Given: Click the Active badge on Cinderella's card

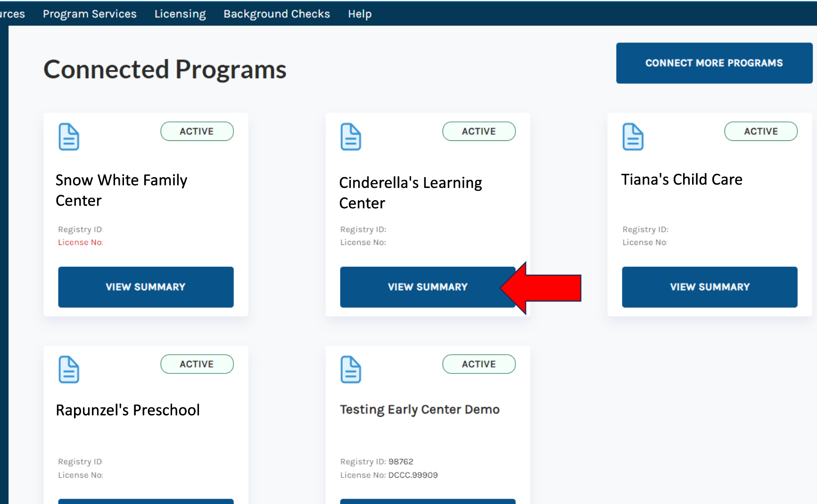Looking at the screenshot, I should [x=479, y=131].
